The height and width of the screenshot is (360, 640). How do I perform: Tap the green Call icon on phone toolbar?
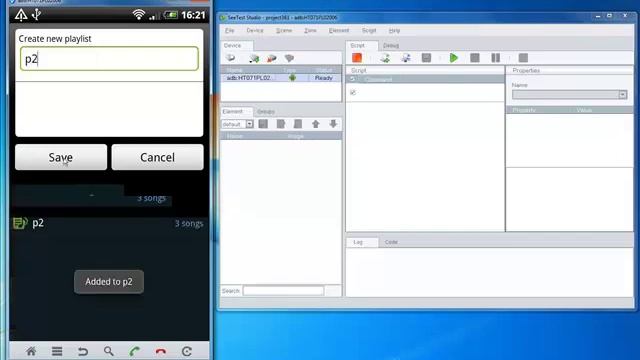click(135, 351)
